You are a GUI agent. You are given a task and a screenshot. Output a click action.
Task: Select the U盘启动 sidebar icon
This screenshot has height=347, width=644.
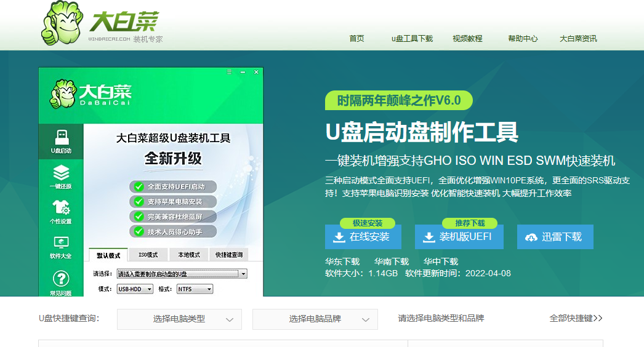coord(61,142)
